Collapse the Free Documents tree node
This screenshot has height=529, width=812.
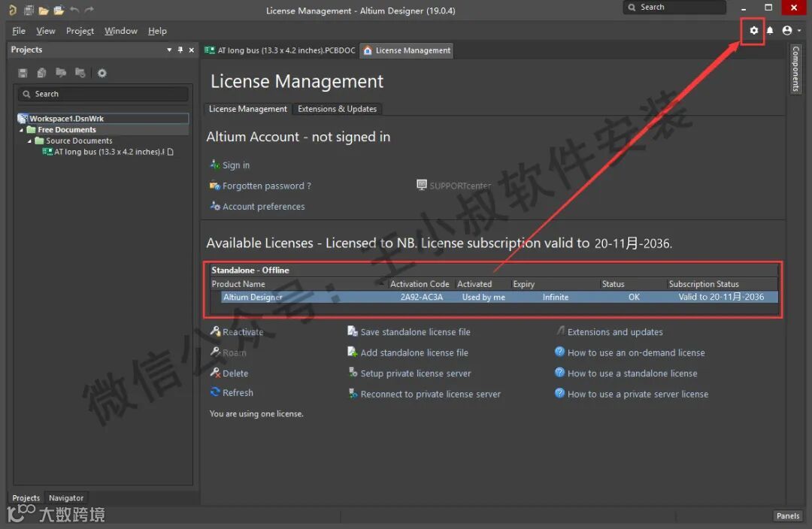point(21,130)
